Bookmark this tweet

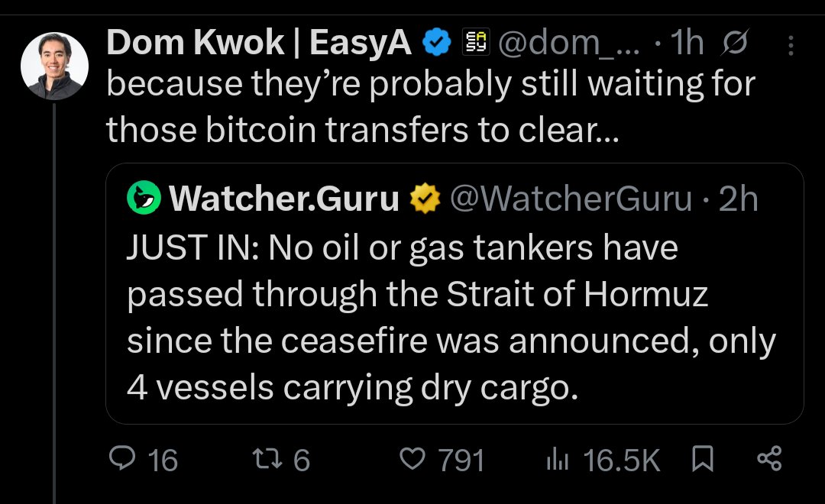701,459
